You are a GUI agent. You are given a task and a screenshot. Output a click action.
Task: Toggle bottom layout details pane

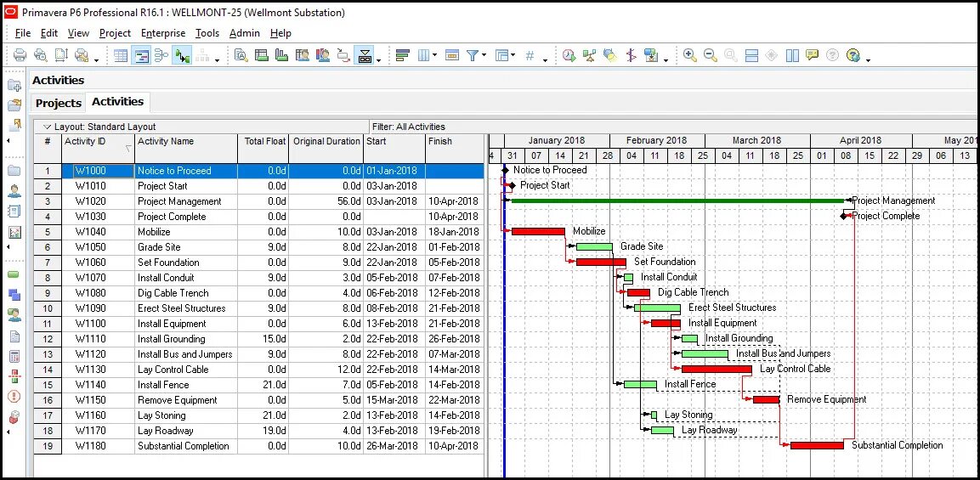pos(365,55)
